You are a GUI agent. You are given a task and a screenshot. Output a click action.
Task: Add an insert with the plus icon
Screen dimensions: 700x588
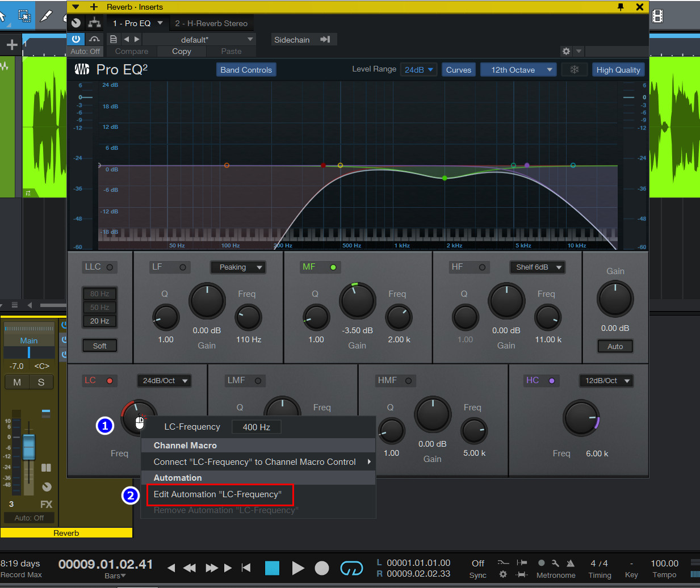94,7
